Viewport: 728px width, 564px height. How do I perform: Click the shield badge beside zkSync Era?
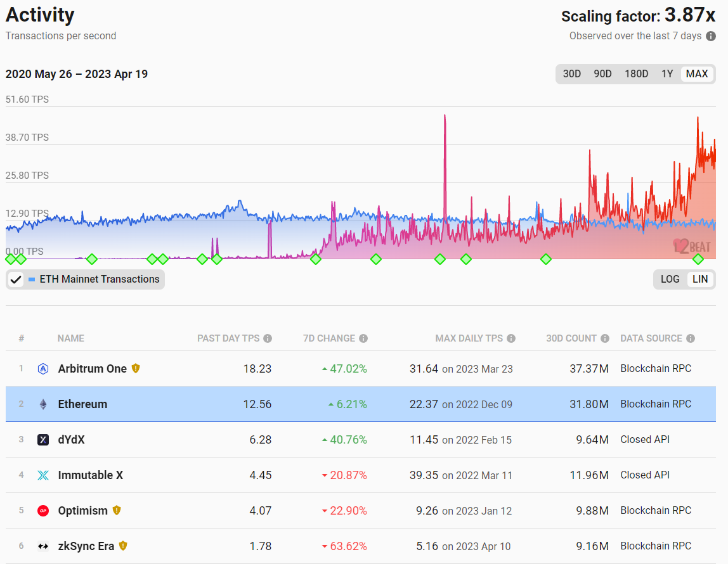coord(122,546)
